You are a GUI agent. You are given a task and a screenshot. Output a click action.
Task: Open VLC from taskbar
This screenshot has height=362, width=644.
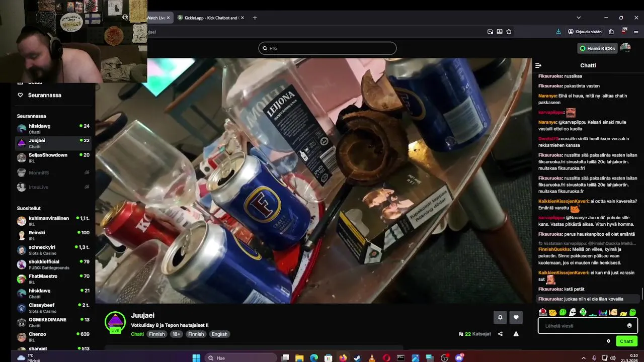[372, 358]
